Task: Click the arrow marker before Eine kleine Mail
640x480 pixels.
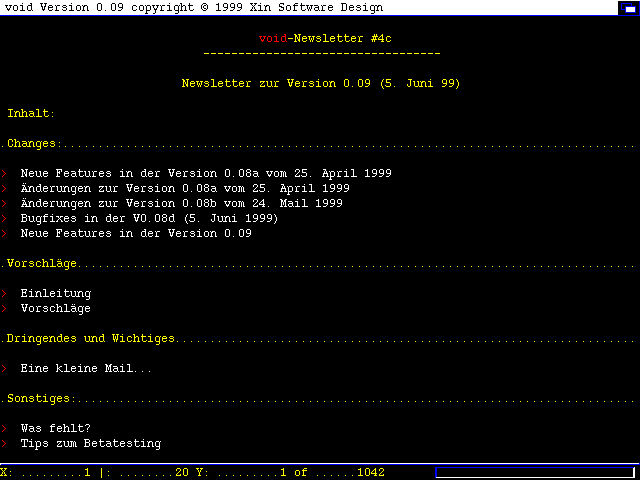Action: [x=5, y=368]
